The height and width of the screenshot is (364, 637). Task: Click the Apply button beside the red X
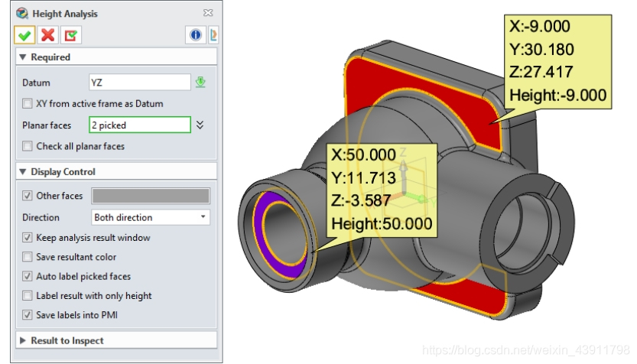(x=71, y=35)
